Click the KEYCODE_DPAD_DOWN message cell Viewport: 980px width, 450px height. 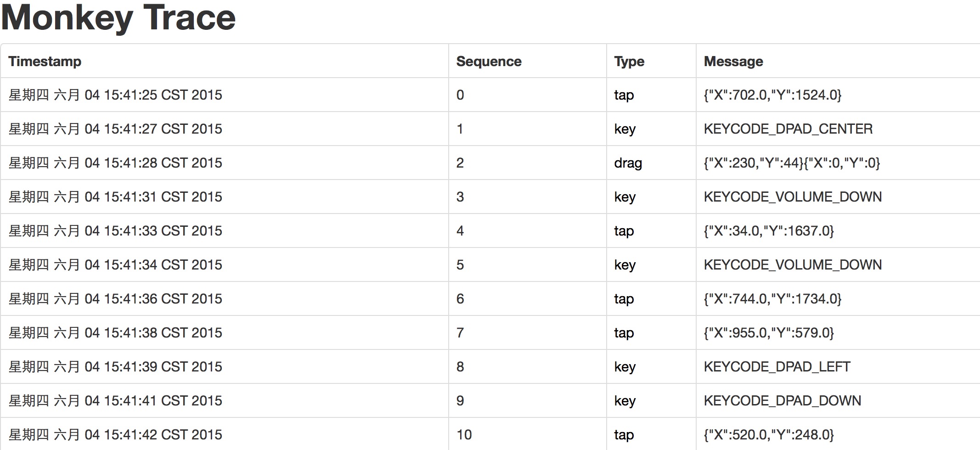tap(783, 401)
